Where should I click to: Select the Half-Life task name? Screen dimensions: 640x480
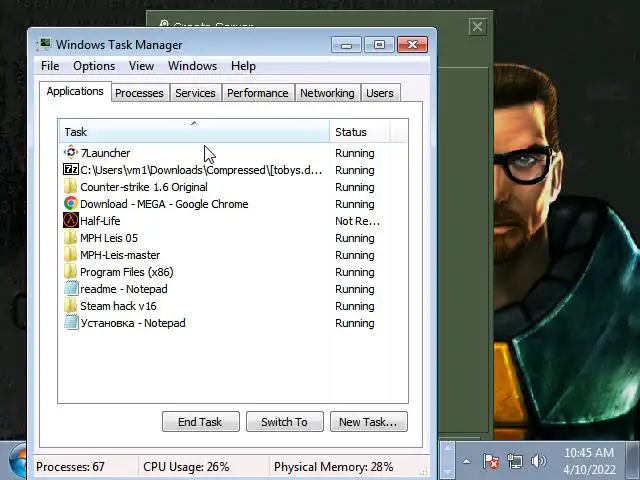click(100, 221)
